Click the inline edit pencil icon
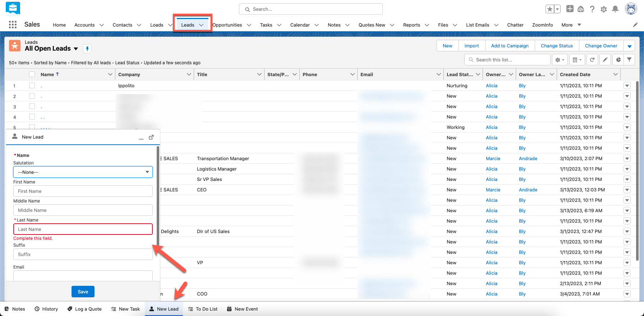The height and width of the screenshot is (316, 644). pos(605,60)
